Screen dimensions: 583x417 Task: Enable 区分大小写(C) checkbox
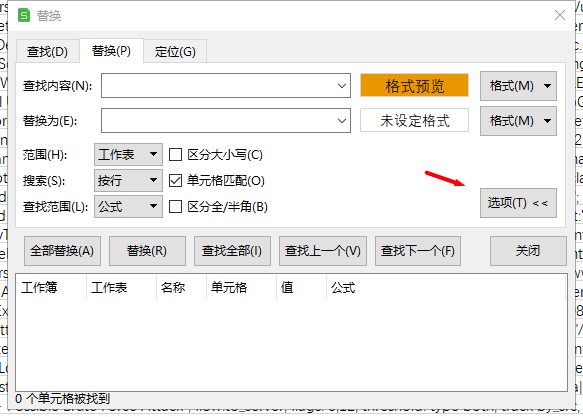[x=175, y=154]
